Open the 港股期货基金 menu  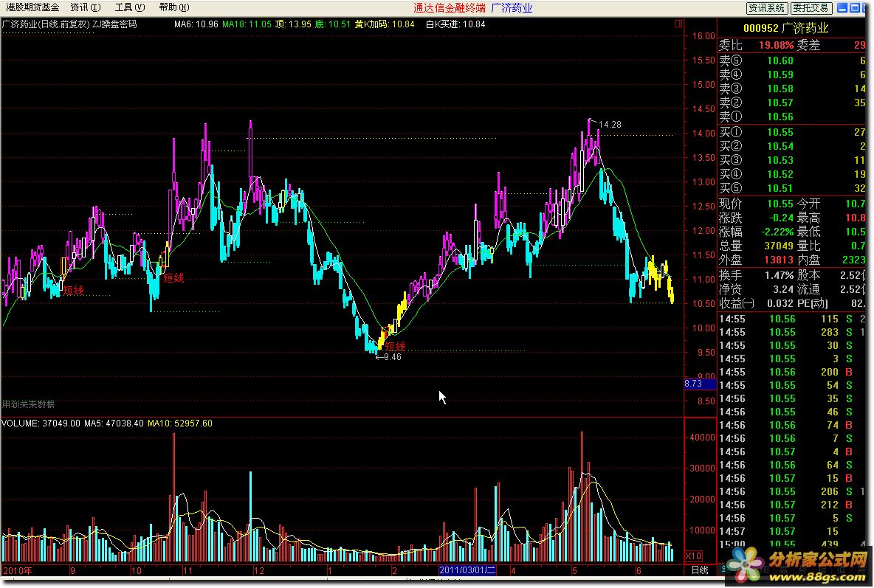(x=32, y=8)
